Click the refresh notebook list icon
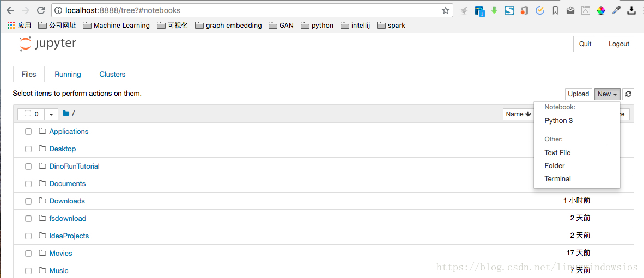644x278 pixels. (x=628, y=94)
